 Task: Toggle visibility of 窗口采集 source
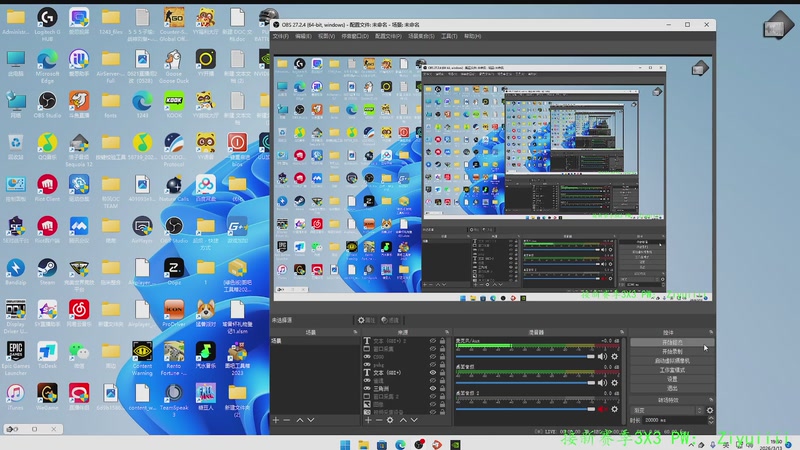coord(433,349)
